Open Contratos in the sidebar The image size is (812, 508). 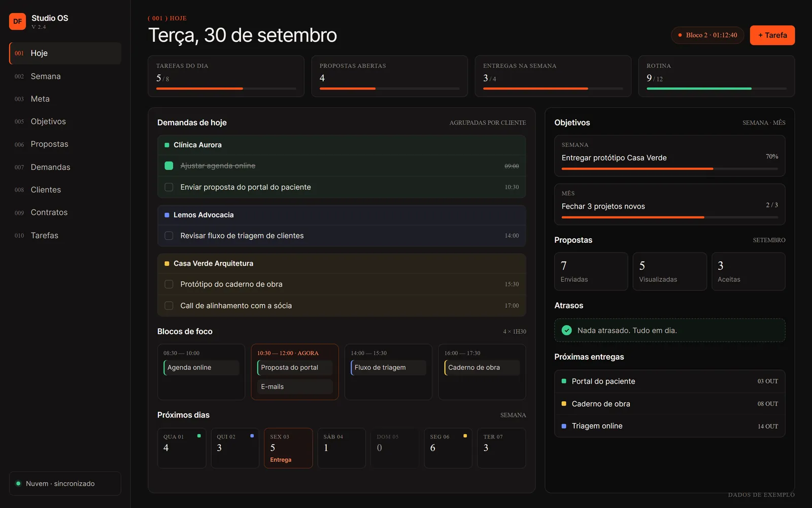tap(65, 212)
